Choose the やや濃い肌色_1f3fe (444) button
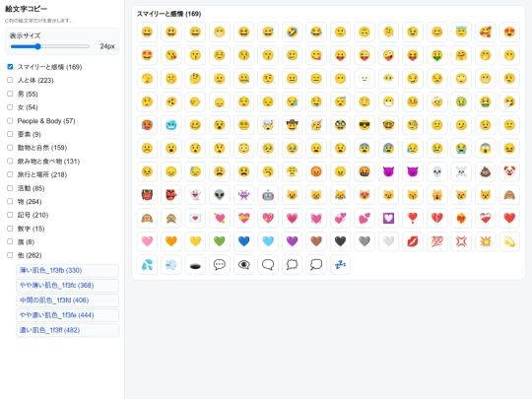The height and width of the screenshot is (399, 532). click(68, 315)
